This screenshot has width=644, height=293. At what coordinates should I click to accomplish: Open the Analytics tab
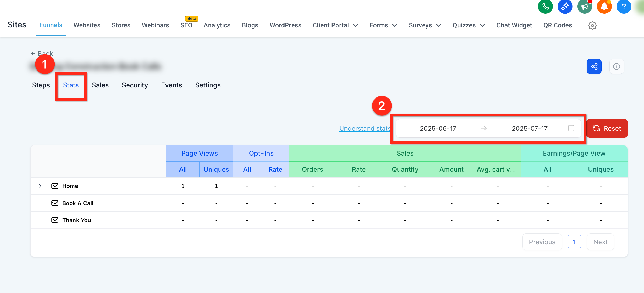click(217, 25)
